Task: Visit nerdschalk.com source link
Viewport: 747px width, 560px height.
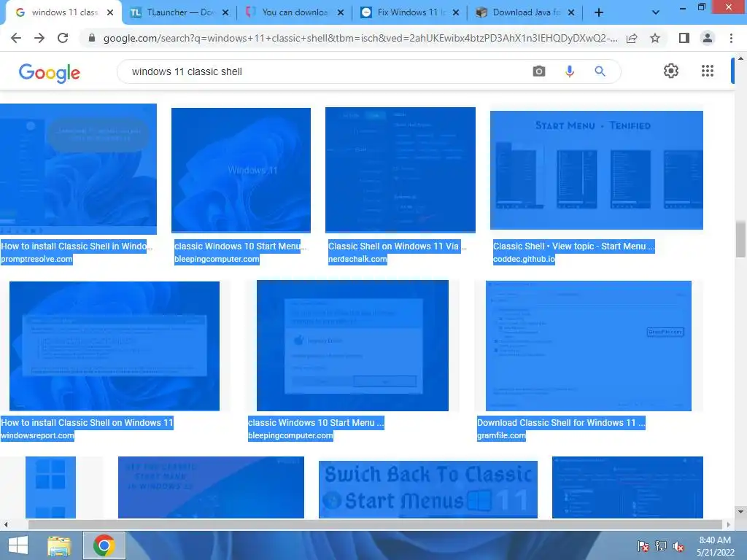Action: [357, 259]
